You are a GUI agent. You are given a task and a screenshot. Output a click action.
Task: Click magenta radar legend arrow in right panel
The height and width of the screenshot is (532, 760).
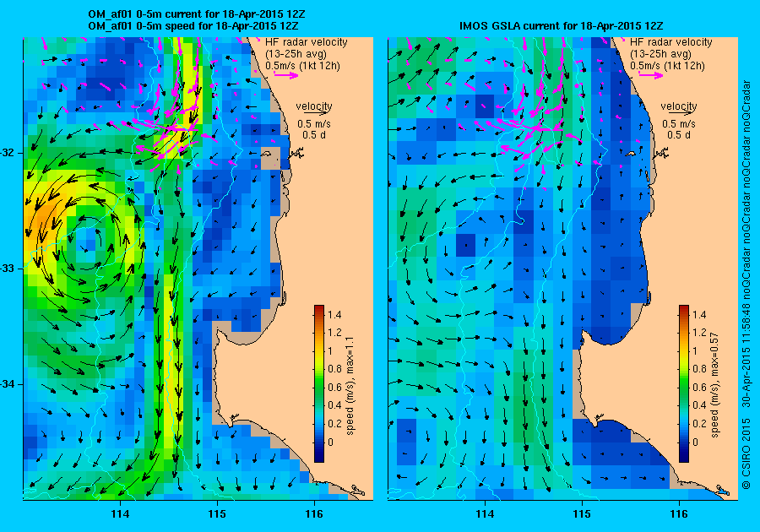pos(651,75)
